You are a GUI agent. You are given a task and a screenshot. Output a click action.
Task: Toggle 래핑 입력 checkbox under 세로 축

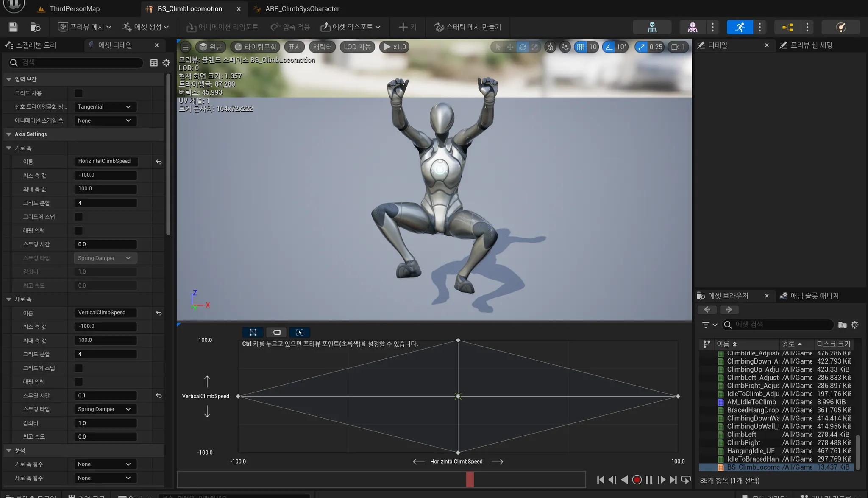78,382
